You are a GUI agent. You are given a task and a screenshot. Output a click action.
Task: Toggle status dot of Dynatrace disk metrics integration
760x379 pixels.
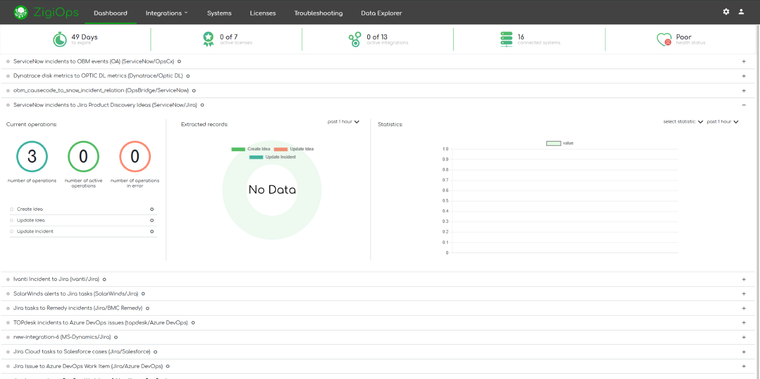tap(8, 76)
